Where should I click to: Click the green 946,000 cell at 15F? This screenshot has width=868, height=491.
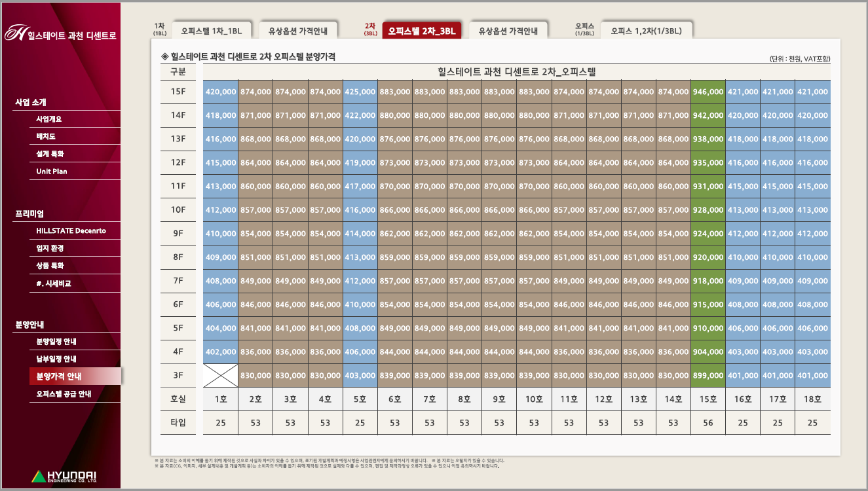point(708,92)
